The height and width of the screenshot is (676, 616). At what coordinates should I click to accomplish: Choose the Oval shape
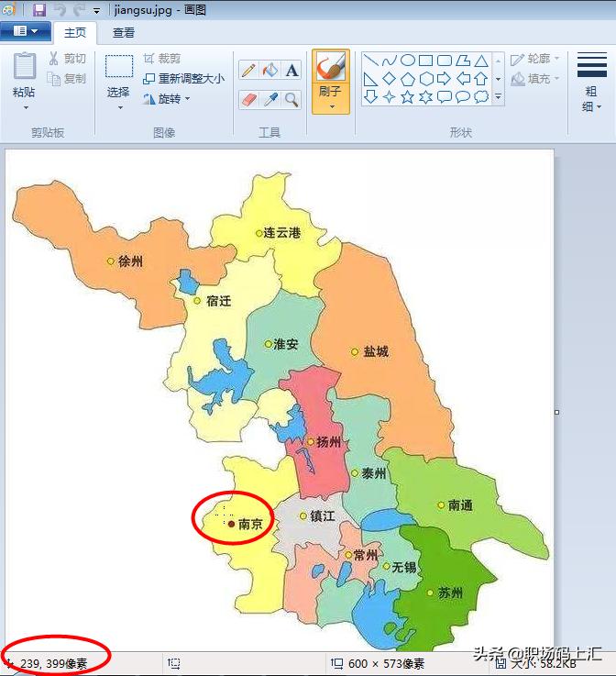408,61
